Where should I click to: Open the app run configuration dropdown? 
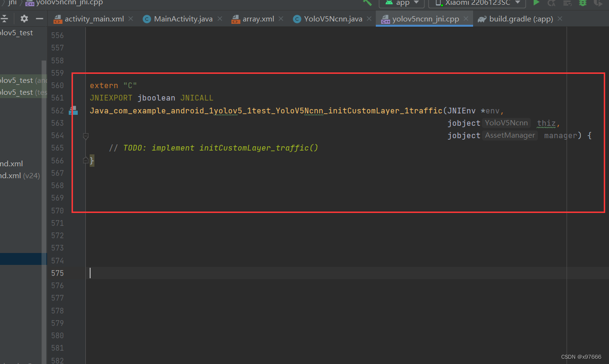pyautogui.click(x=402, y=3)
